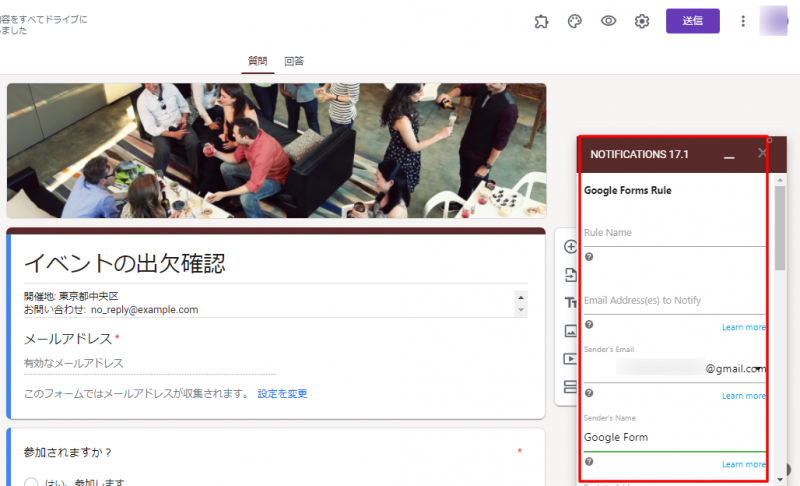Toggle the form preview eye icon
Viewport: 800px width, 486px height.
pyautogui.click(x=608, y=21)
